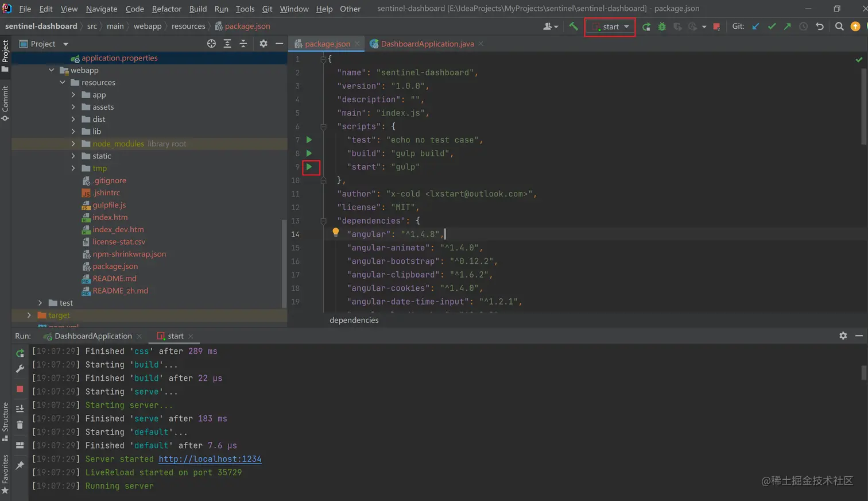Switch to DashboardApplication.java editor tab
Viewport: 868px width, 501px height.
[x=427, y=44]
